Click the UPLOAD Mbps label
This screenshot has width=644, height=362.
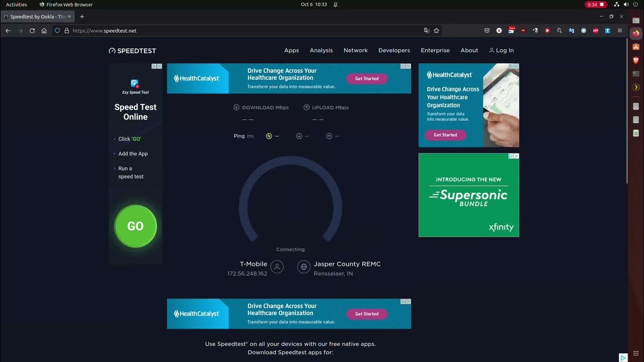coord(326,108)
